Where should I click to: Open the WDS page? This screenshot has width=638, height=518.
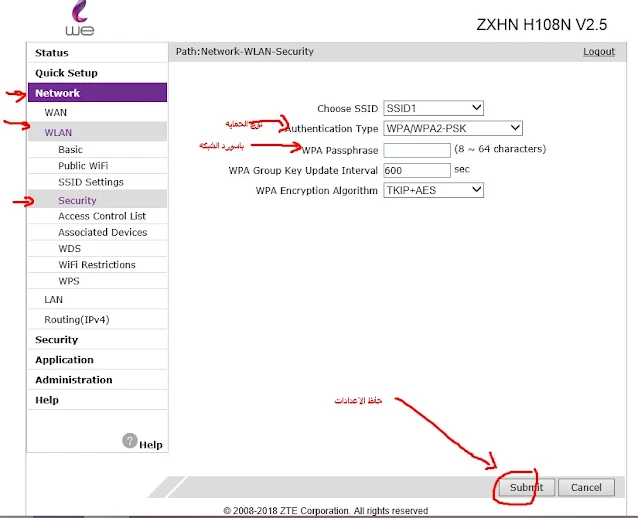coord(98,249)
